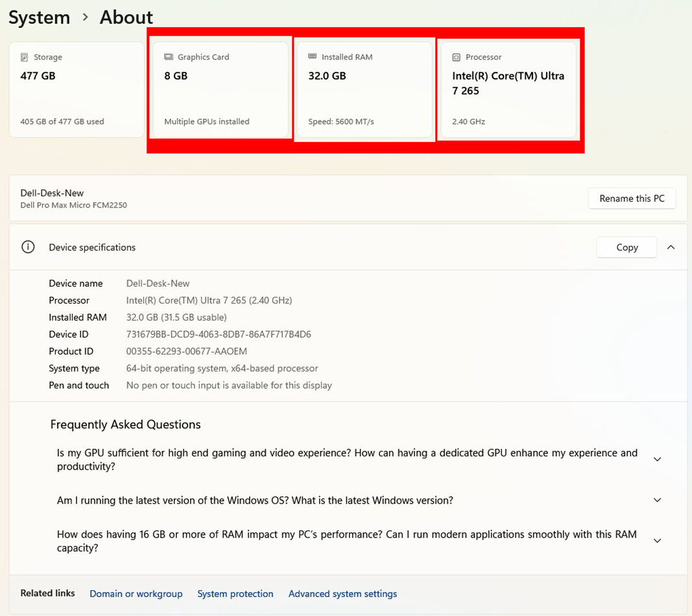Open the Installed RAM 32.0 GB card
Screen dimensions: 692x616
(x=364, y=89)
